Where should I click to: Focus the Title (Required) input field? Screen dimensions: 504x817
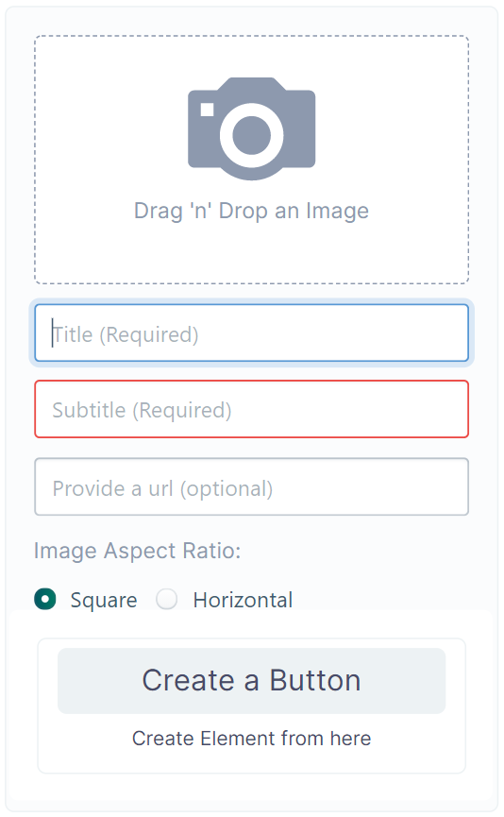click(251, 333)
